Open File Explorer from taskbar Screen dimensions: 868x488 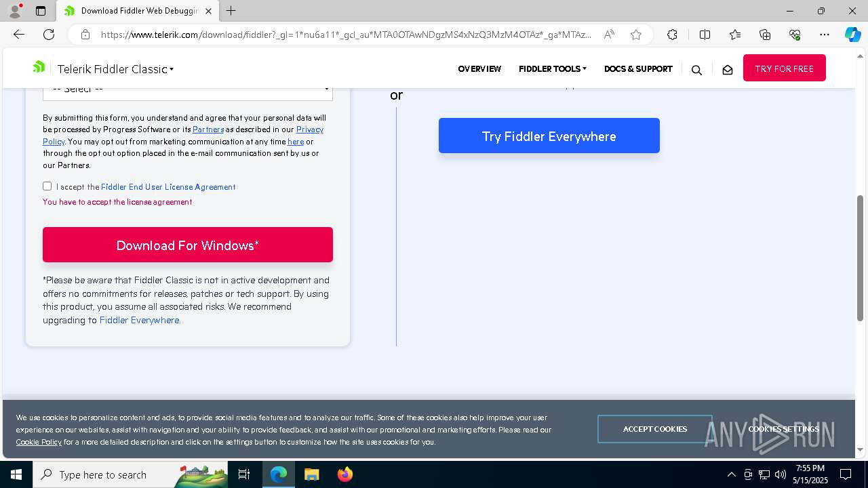[x=312, y=474]
